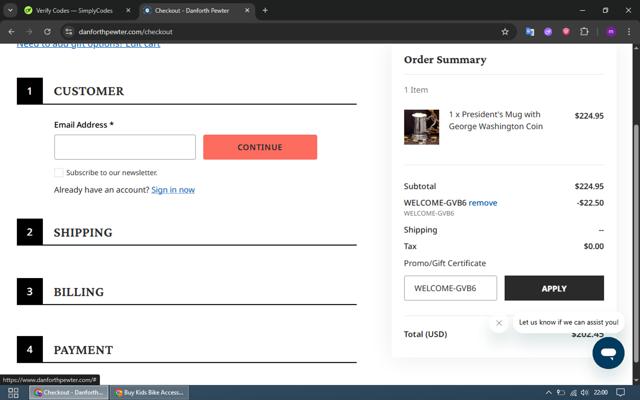
Task: Click the taskbar clock 22:00
Action: coord(601,393)
